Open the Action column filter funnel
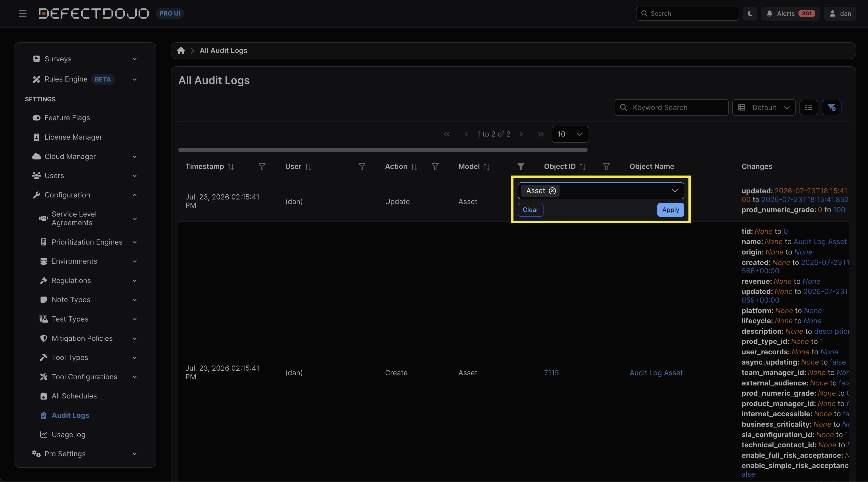This screenshot has height=482, width=868. coord(435,167)
